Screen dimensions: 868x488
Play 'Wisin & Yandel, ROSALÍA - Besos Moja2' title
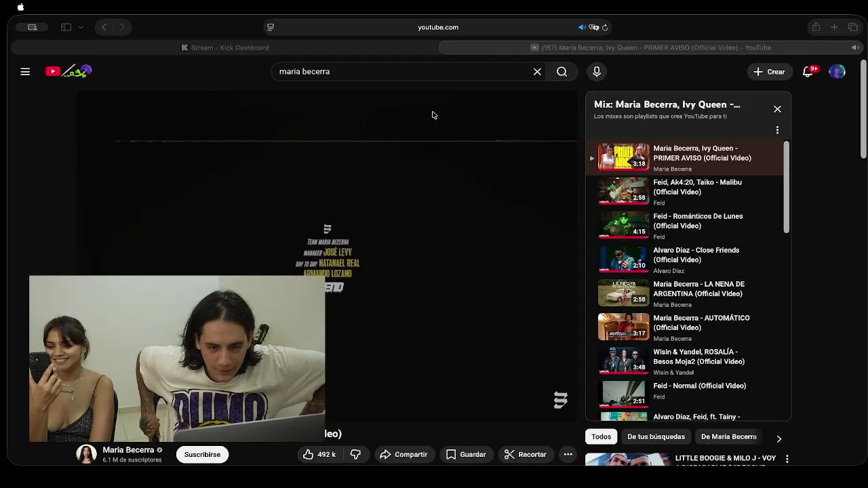698,357
